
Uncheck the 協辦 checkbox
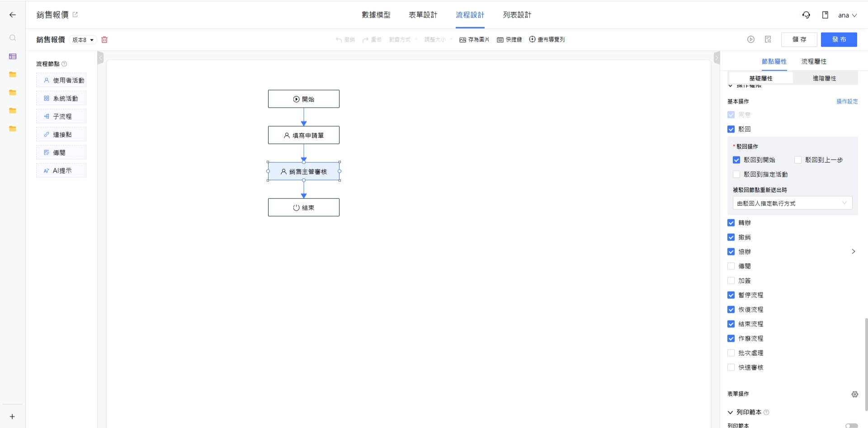click(731, 252)
